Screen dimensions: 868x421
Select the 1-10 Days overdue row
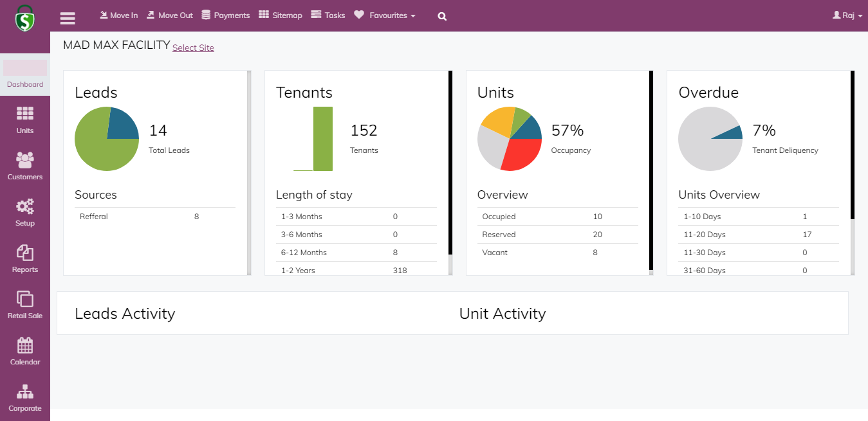click(x=759, y=217)
